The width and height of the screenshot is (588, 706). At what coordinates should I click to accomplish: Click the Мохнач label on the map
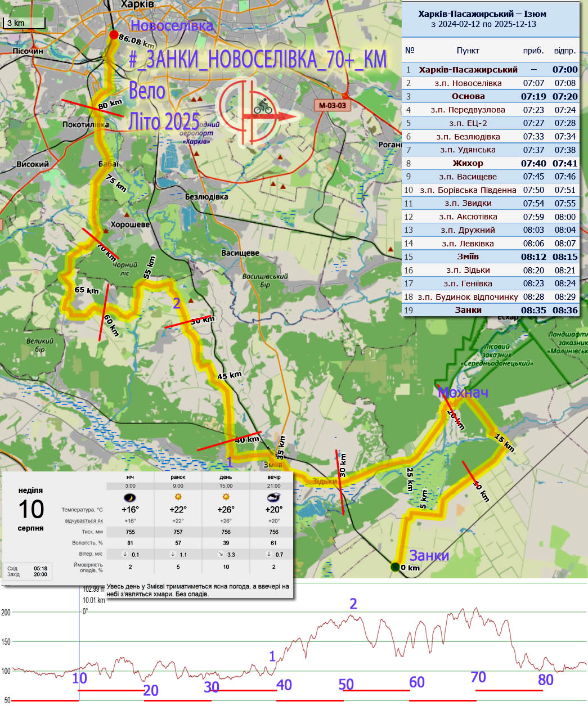click(x=463, y=393)
